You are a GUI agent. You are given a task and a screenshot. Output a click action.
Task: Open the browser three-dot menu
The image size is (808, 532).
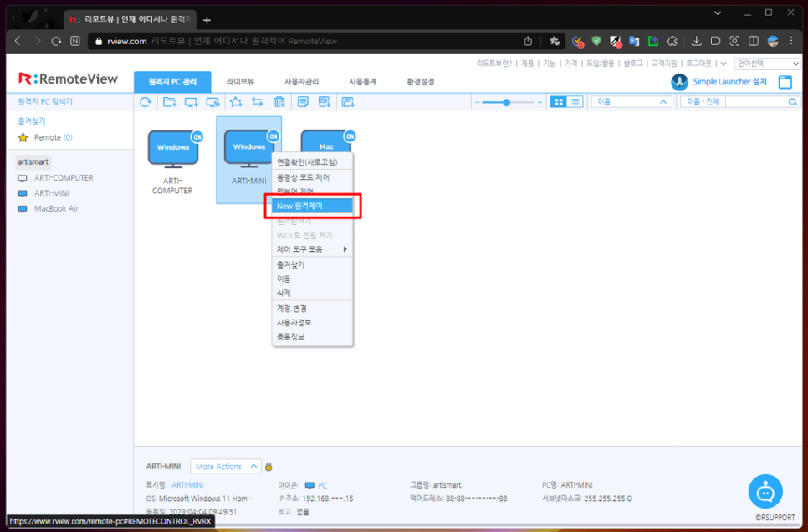[792, 41]
